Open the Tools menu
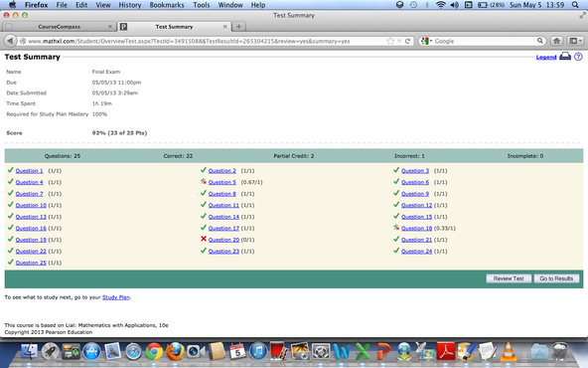 click(202, 5)
